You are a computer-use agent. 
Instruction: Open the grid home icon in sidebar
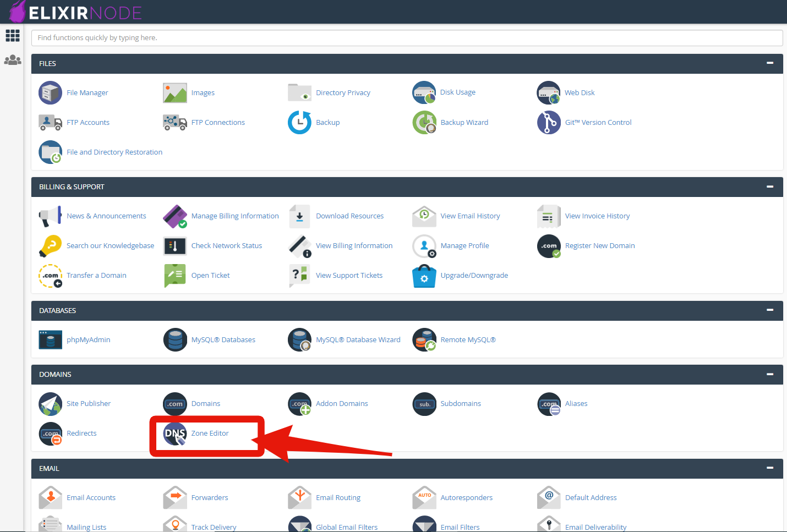click(x=12, y=36)
